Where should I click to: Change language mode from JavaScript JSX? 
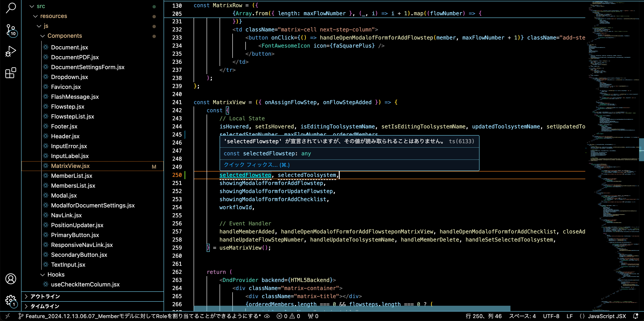pyautogui.click(x=607, y=316)
